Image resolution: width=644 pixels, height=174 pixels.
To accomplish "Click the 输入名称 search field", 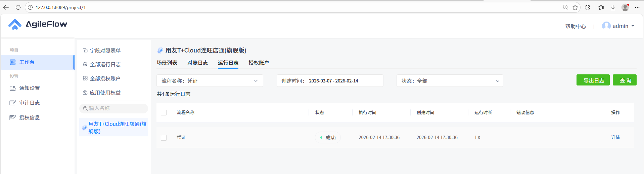I will click(114, 108).
